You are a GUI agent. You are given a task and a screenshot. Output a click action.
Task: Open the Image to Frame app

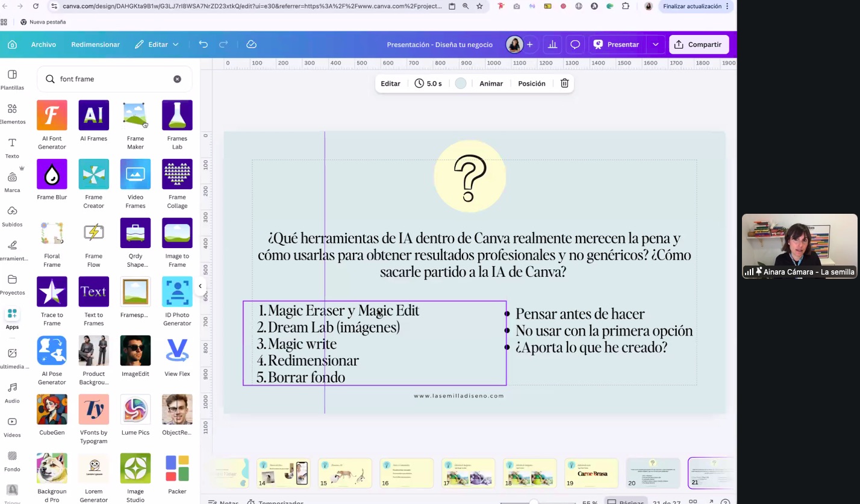(177, 233)
